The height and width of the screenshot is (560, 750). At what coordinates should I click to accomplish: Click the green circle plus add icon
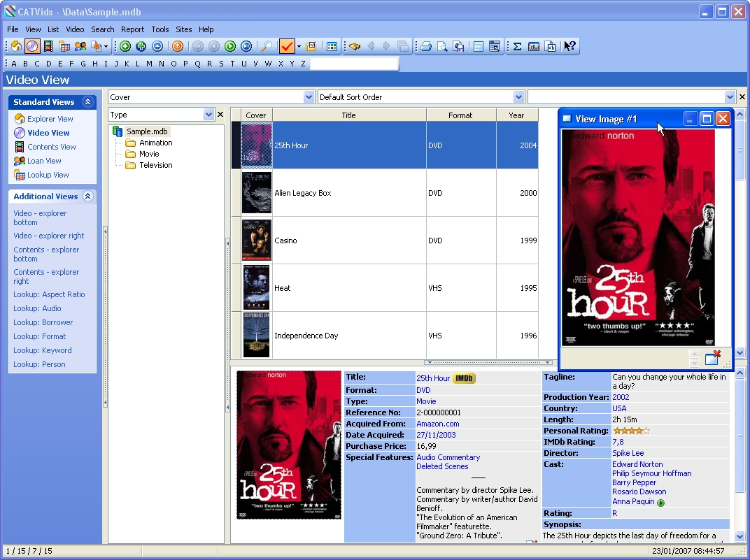pyautogui.click(x=125, y=46)
